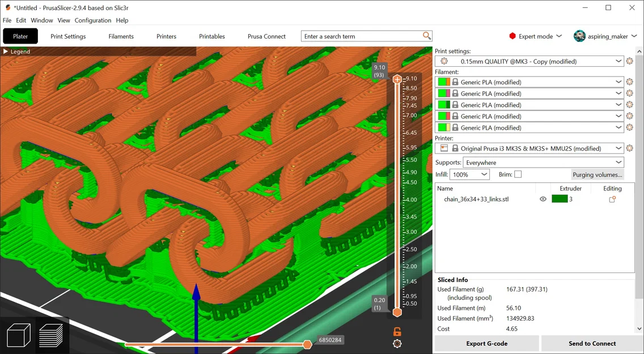
Task: Toggle visibility eye for chain_36x34+33_links.stl
Action: tap(543, 199)
